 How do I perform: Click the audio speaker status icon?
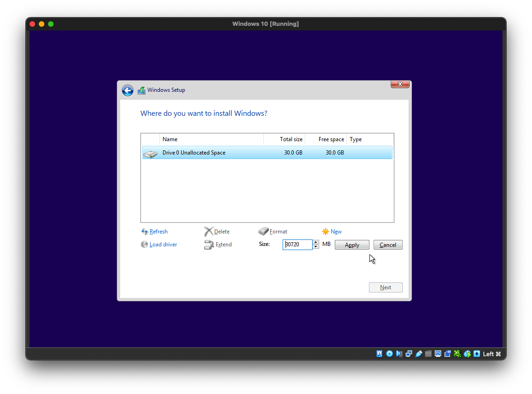click(399, 354)
